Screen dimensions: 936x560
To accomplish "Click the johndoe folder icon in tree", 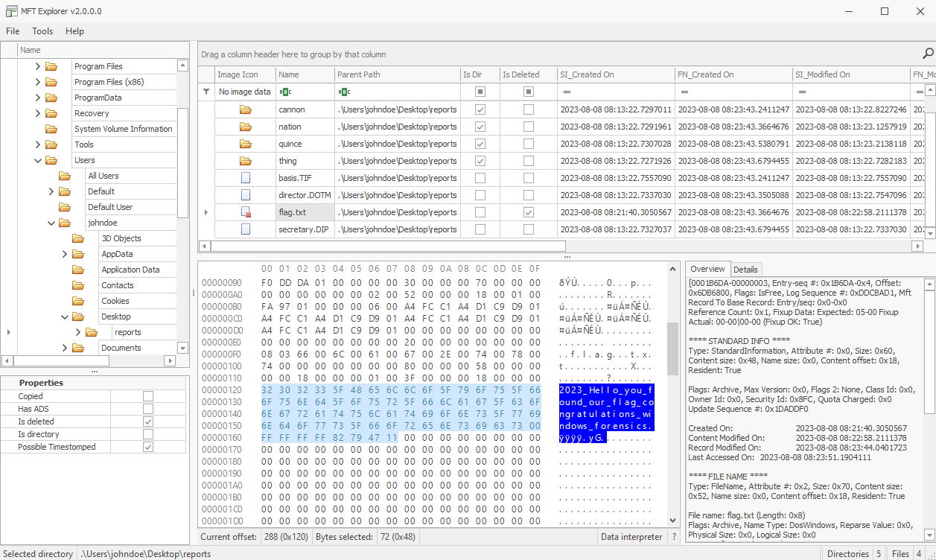I will (x=65, y=223).
